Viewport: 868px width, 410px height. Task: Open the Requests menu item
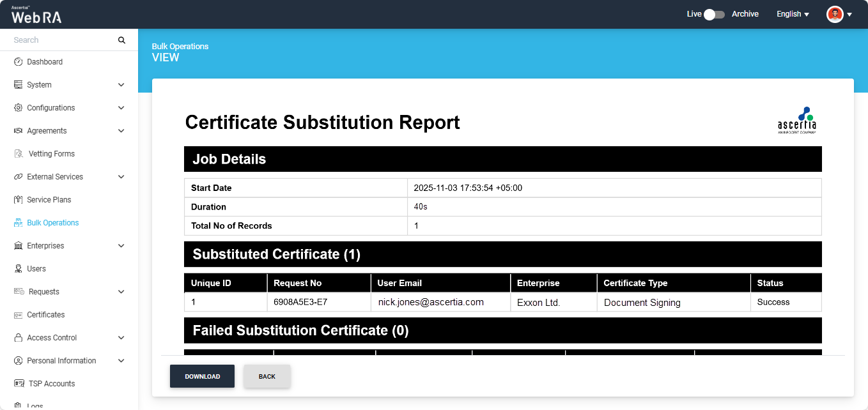tap(43, 292)
